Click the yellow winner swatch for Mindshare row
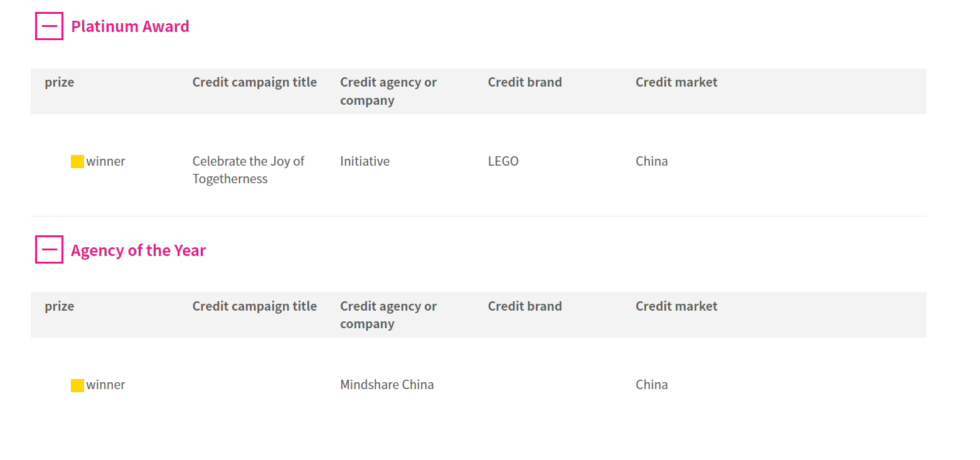The height and width of the screenshot is (460, 980). tap(77, 385)
